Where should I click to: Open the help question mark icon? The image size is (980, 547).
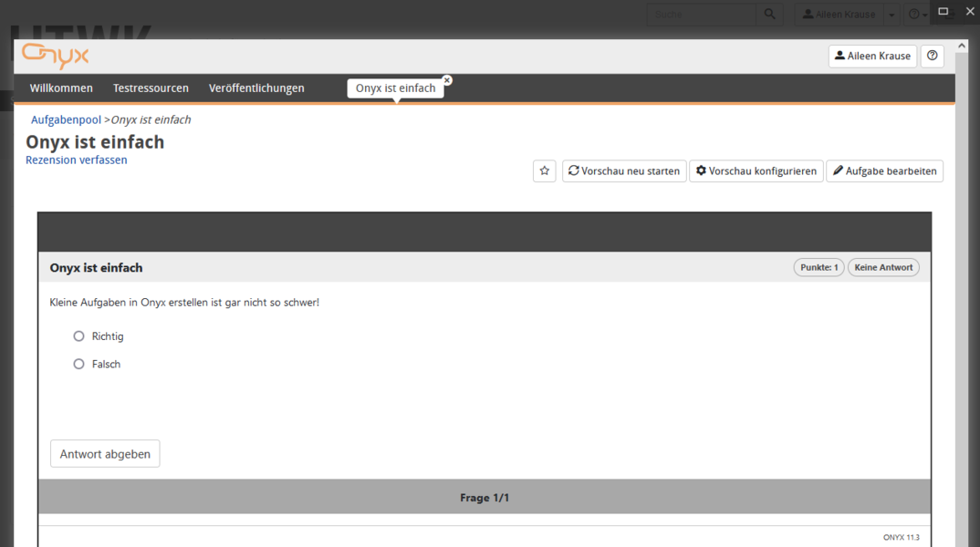pyautogui.click(x=932, y=56)
